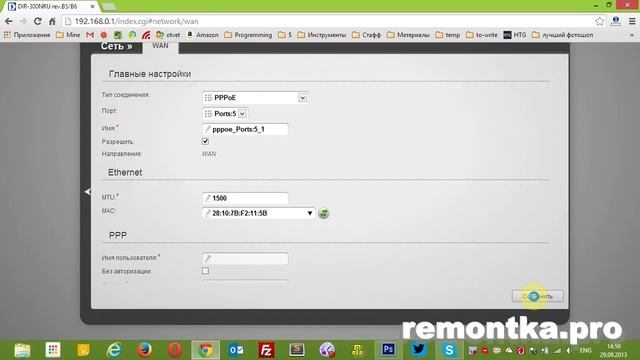Click the address bar URL
640x360 pixels.
[x=137, y=21]
